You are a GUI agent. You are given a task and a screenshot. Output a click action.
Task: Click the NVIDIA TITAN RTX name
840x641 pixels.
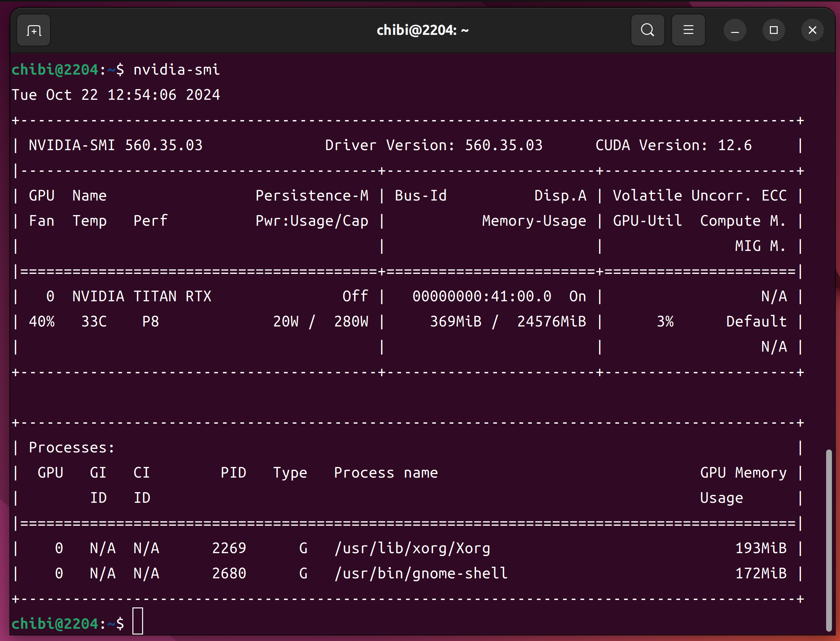click(141, 296)
